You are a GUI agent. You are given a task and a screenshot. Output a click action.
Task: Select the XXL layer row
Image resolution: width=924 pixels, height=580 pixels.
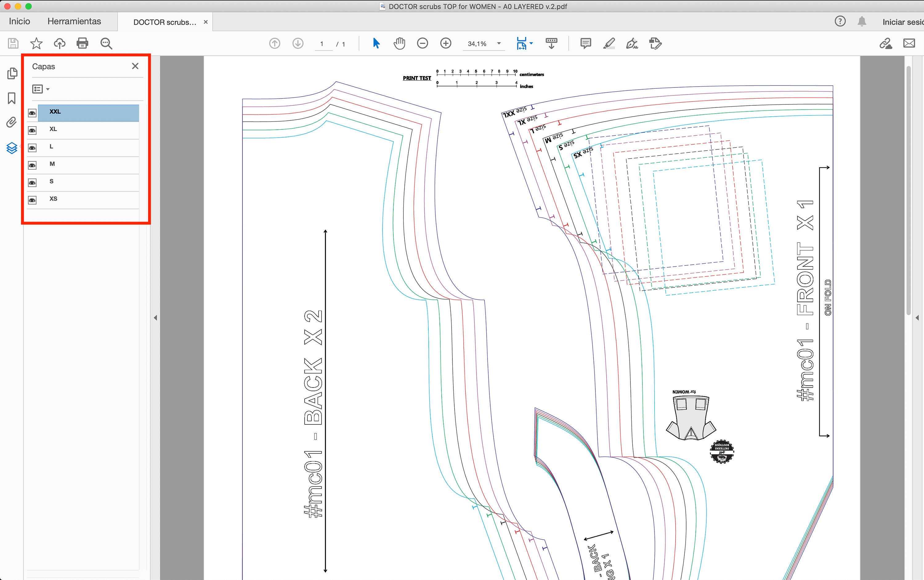[x=88, y=113]
